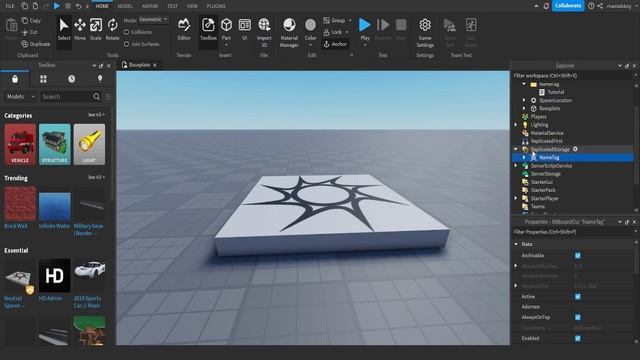Switch to the AVATAR ribbon tab

coord(150,6)
